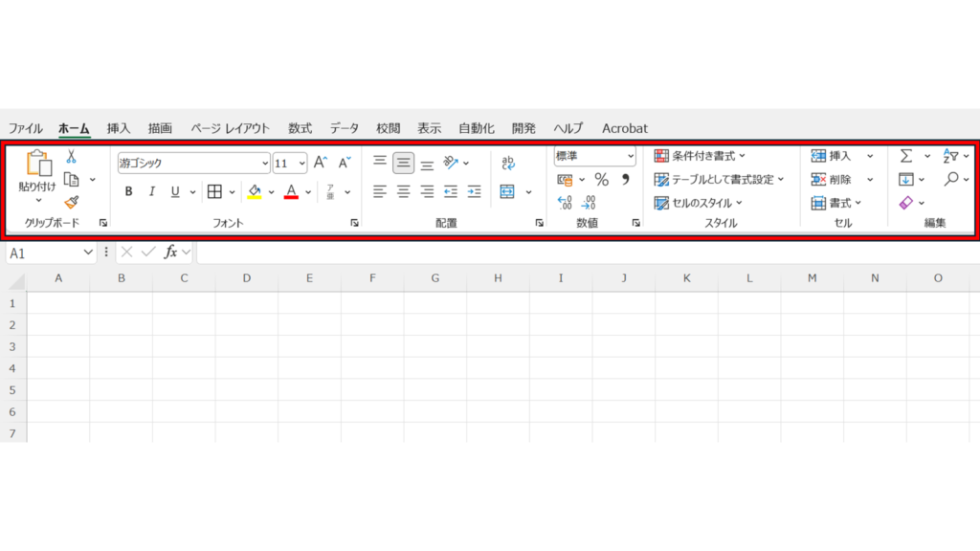Switch to the ページ レイアウト tab
Viewport: 980px width, 551px height.
[230, 128]
